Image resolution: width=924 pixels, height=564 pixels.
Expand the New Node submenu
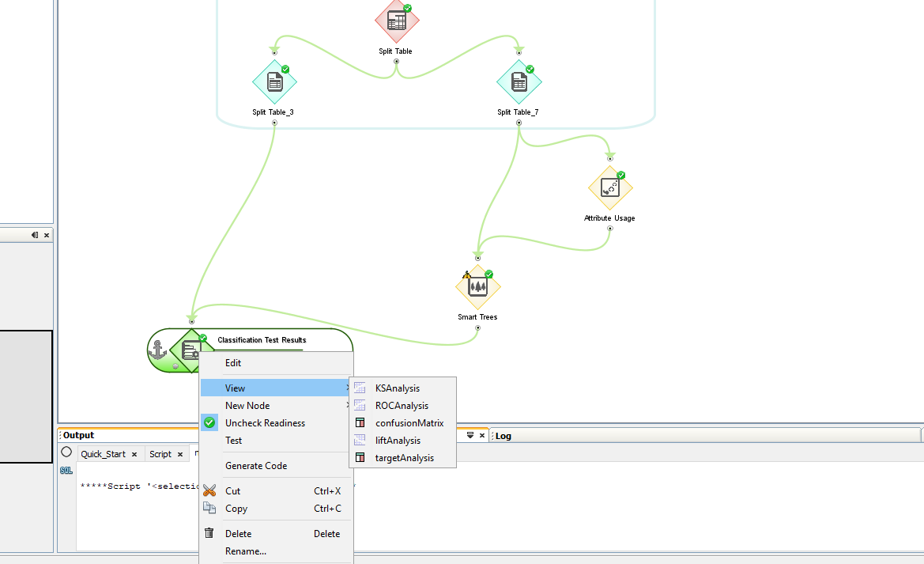point(247,406)
